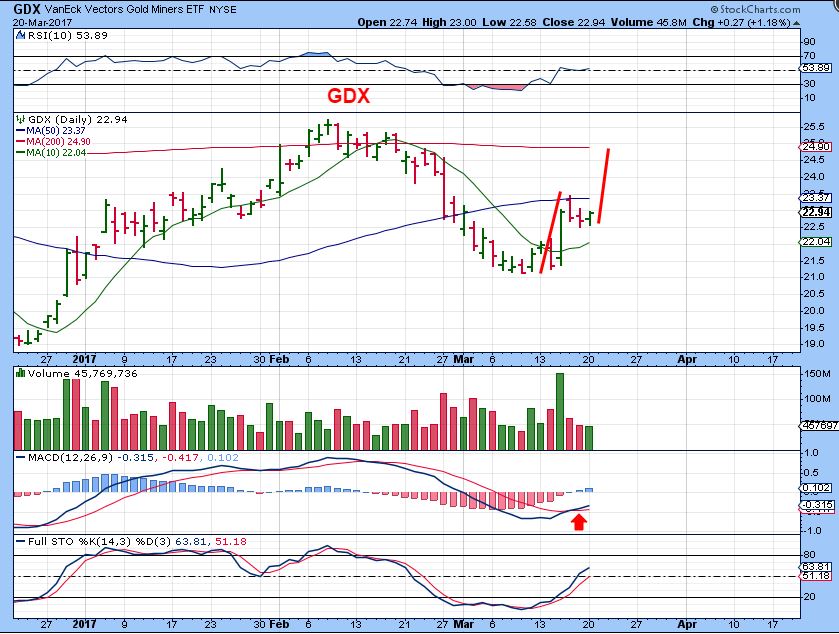Click the up triangle after the Chg value
This screenshot has height=634, width=839.
click(797, 23)
